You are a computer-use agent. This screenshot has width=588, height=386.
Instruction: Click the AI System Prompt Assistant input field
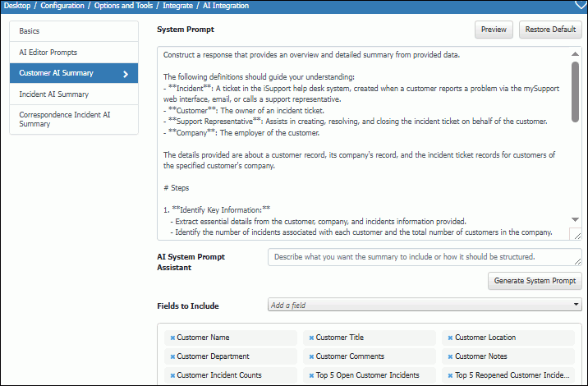(425, 257)
